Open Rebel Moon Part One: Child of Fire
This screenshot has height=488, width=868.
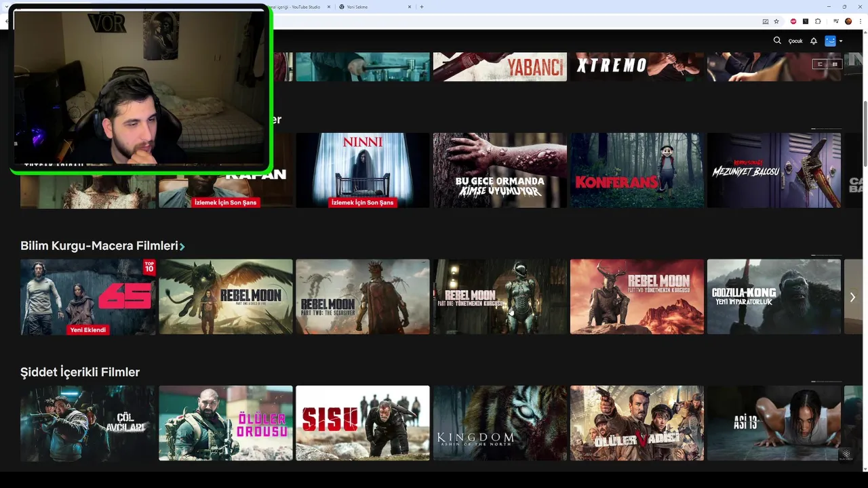pyautogui.click(x=226, y=297)
